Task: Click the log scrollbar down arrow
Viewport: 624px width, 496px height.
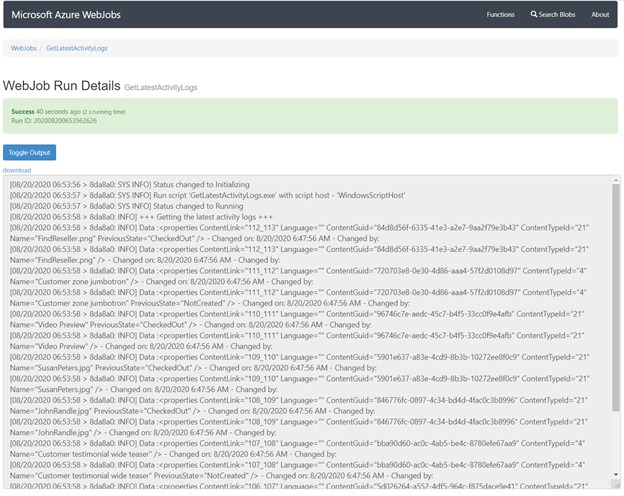Action: coord(614,483)
